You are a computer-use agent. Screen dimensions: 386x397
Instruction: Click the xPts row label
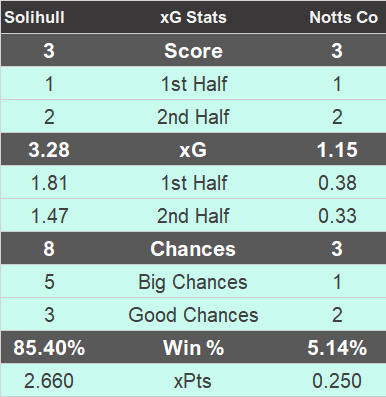coord(193,381)
